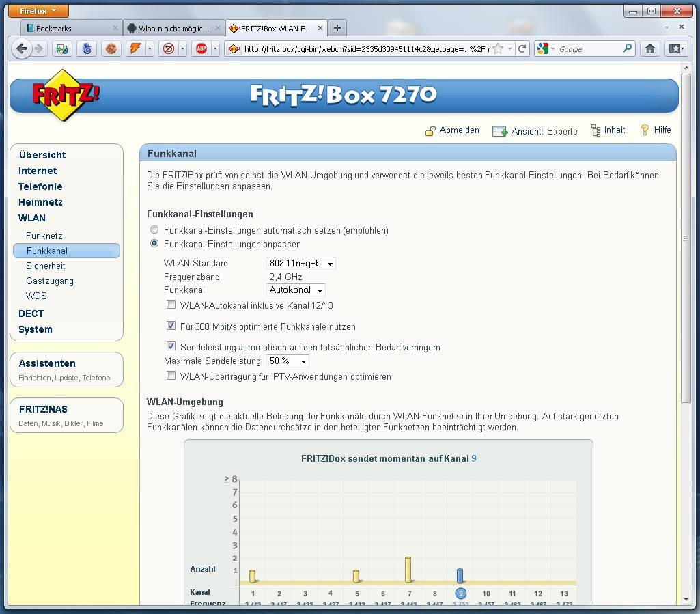Screen dimensions: 700x614
Task: Click the site favicon in address bar
Action: [234, 48]
